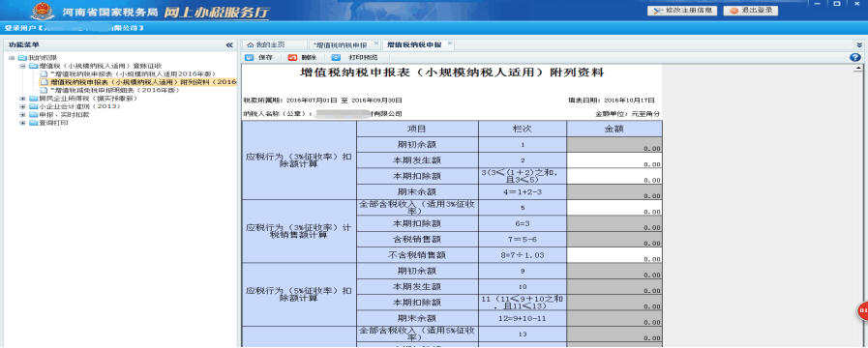Viewport: 868px width, 348px height.
Task: Click the 项目 column header
Action: click(417, 129)
